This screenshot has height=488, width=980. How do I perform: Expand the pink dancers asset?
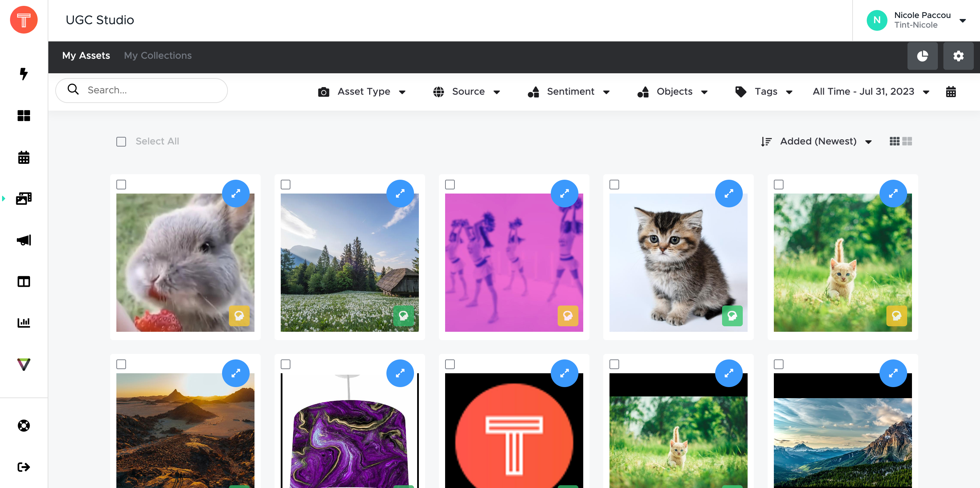coord(565,194)
